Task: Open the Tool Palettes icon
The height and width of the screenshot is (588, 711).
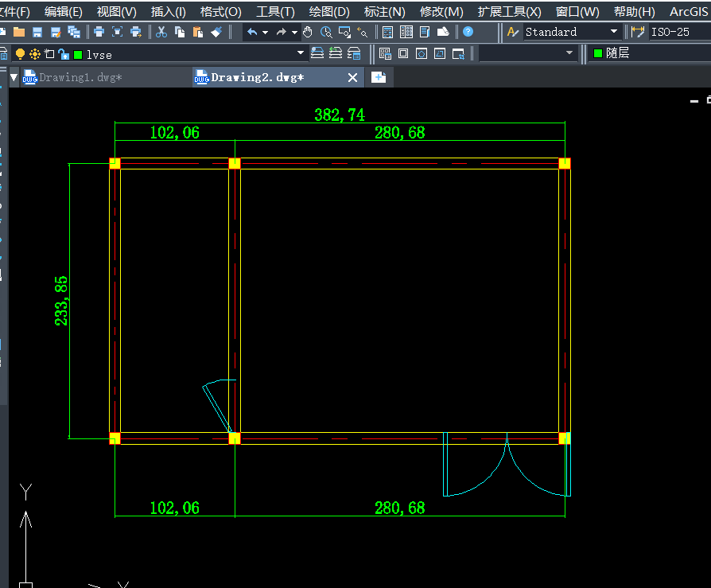Action: (x=425, y=32)
